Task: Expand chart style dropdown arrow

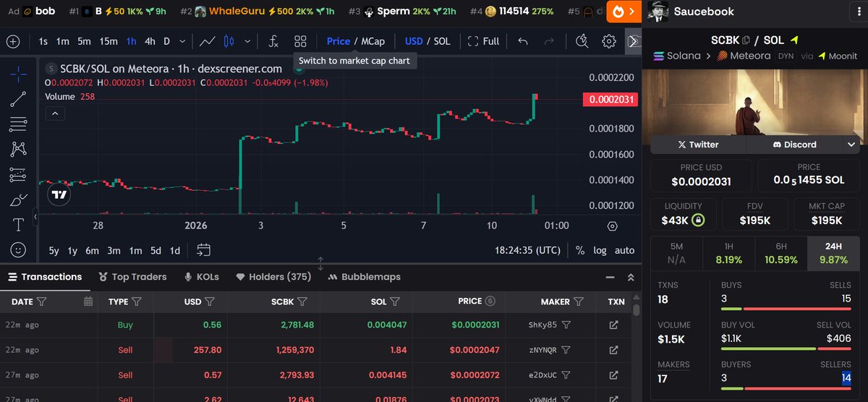Action: coord(247,41)
